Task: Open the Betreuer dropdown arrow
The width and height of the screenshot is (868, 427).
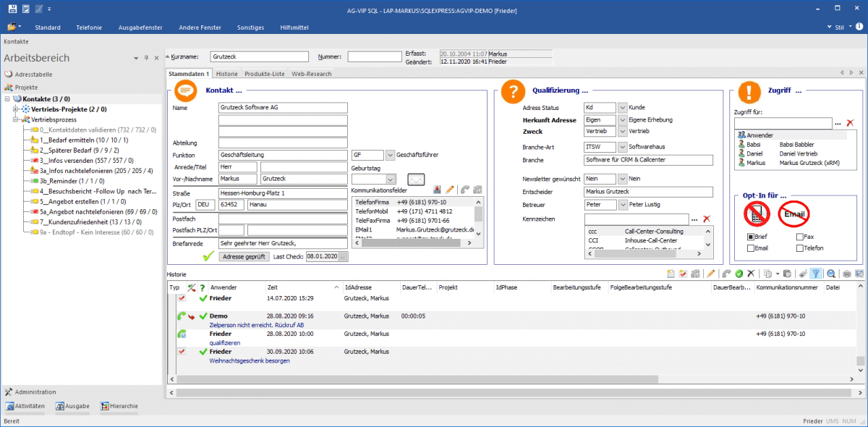Action: click(621, 205)
